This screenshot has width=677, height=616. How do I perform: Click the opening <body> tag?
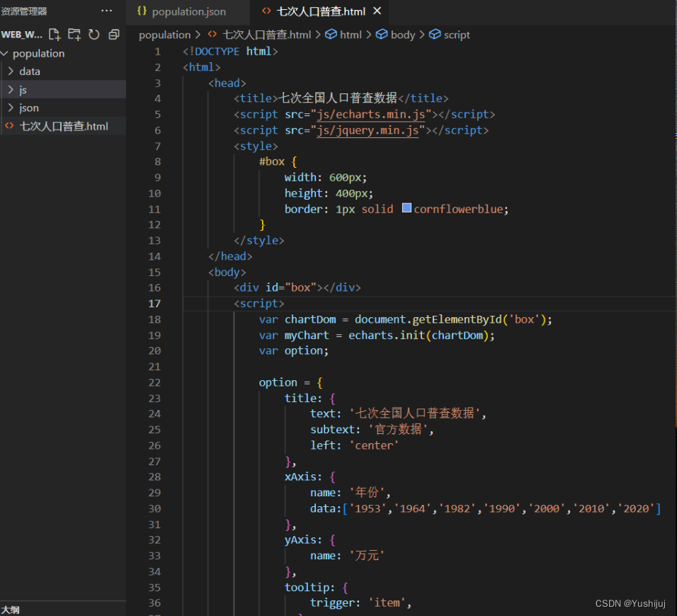pos(227,273)
